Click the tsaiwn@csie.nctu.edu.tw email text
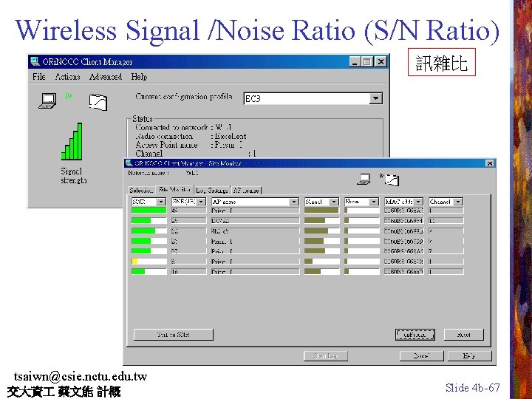 click(81, 376)
